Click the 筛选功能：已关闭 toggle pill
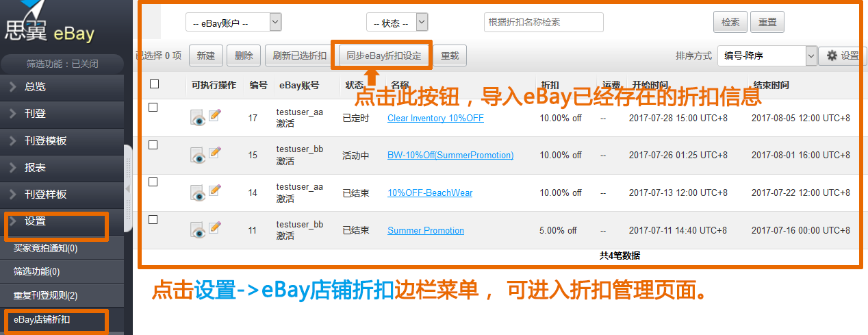Screen dimensions: 868x335 tap(62, 64)
